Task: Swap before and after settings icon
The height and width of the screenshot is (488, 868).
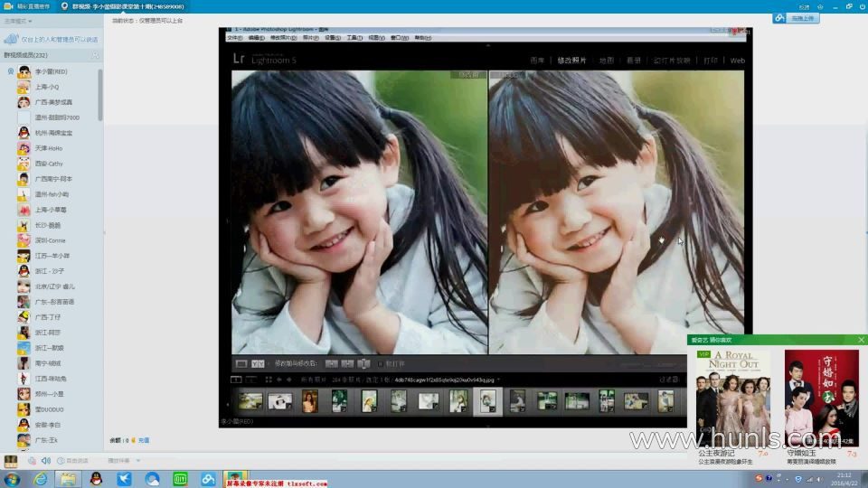Action: tap(363, 363)
